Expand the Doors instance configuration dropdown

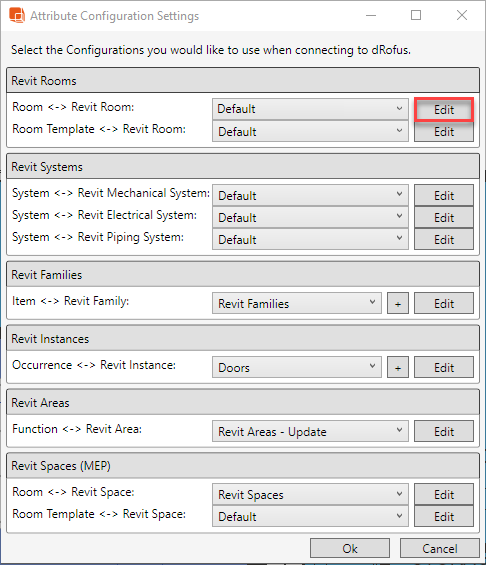(297, 368)
